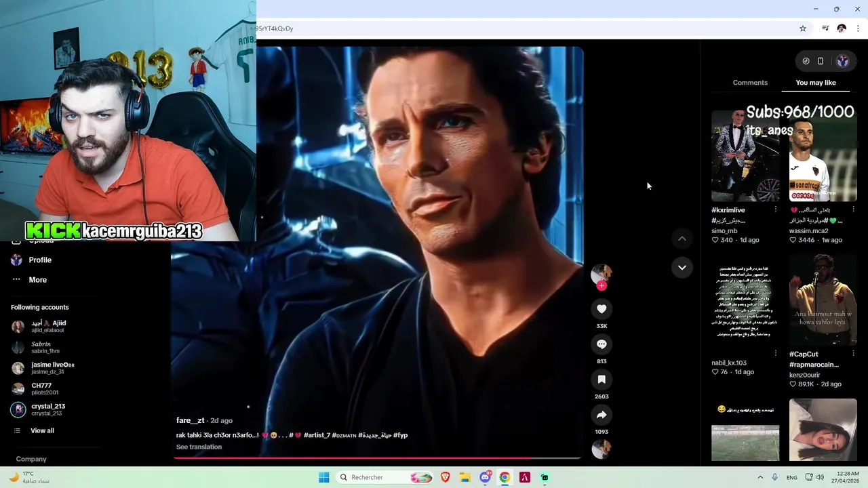The image size is (868, 488).
Task: Like the video with the heart icon
Action: point(601,309)
